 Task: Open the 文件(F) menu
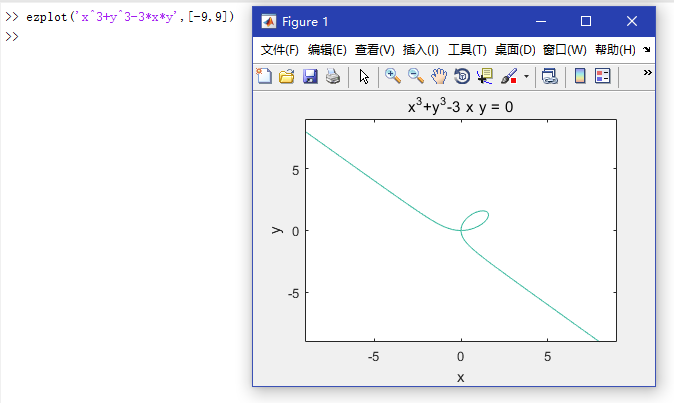[x=279, y=50]
